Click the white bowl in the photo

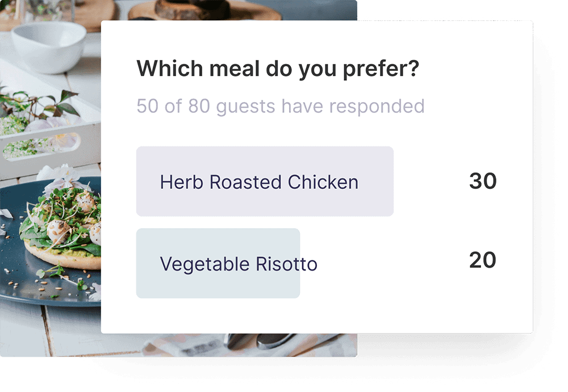pos(48,45)
